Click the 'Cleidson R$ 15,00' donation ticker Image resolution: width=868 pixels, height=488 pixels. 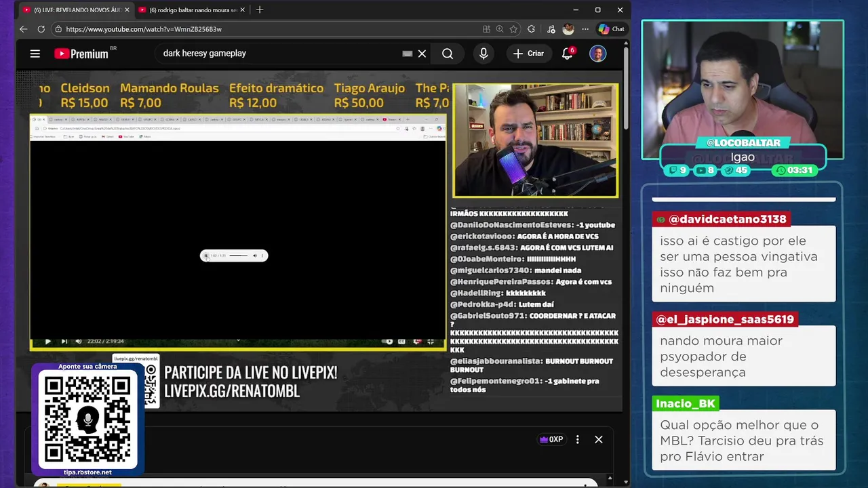pyautogui.click(x=85, y=96)
